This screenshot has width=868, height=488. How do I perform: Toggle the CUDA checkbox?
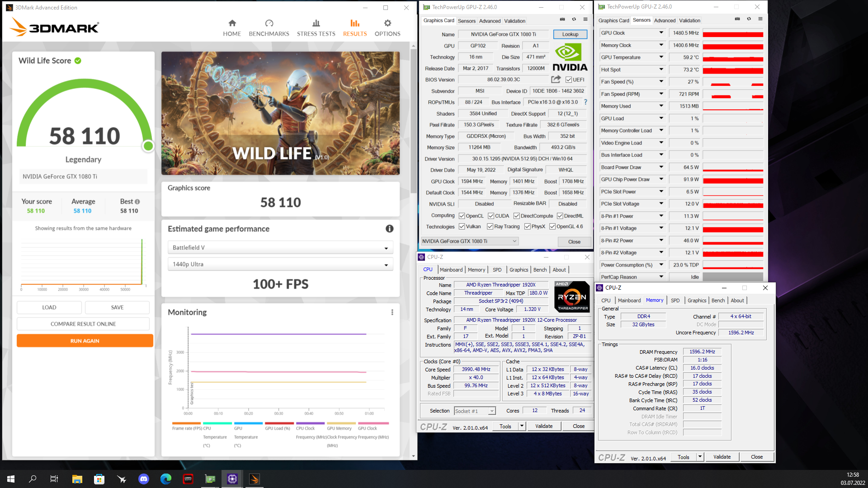[x=491, y=216]
